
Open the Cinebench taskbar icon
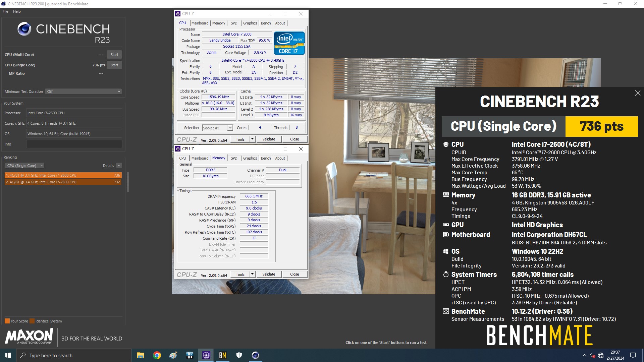256,355
